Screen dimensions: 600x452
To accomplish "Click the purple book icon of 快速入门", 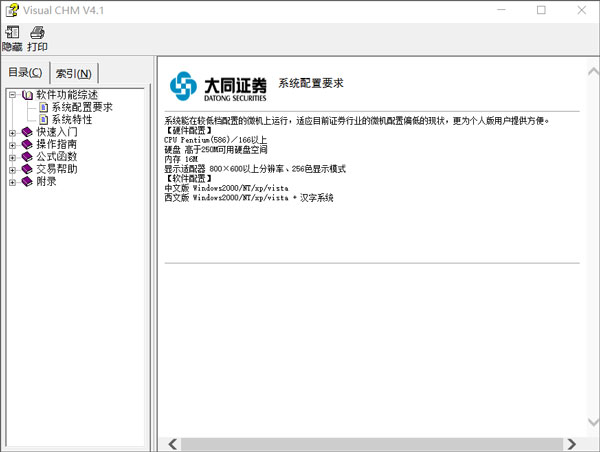I will [x=27, y=132].
